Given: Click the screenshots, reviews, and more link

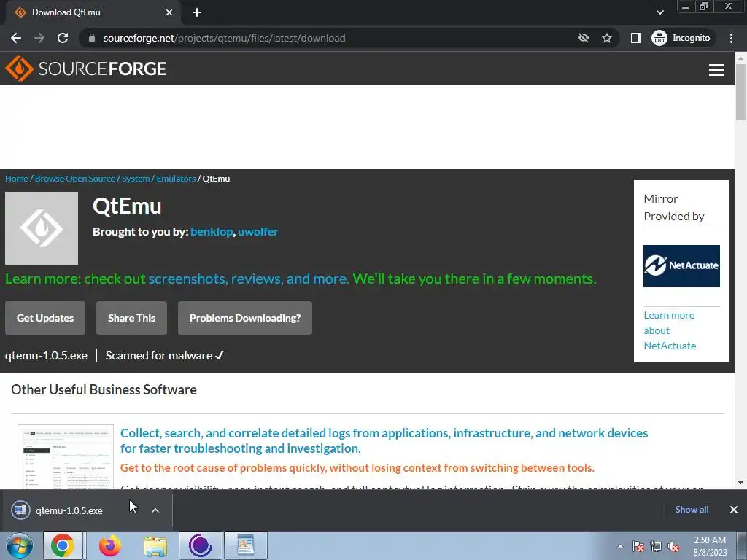Looking at the screenshot, I should pos(248,279).
